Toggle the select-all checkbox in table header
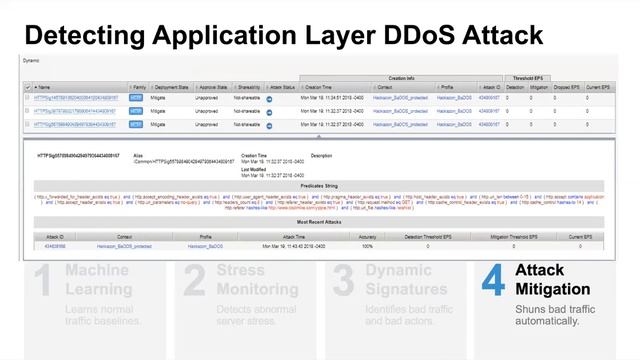Image resolution: width=640 pixels, height=360 pixels. pyautogui.click(x=28, y=87)
